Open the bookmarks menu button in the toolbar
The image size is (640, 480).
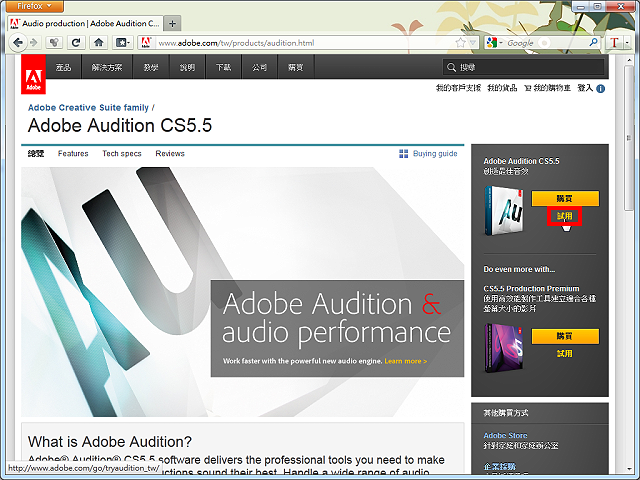[x=123, y=42]
